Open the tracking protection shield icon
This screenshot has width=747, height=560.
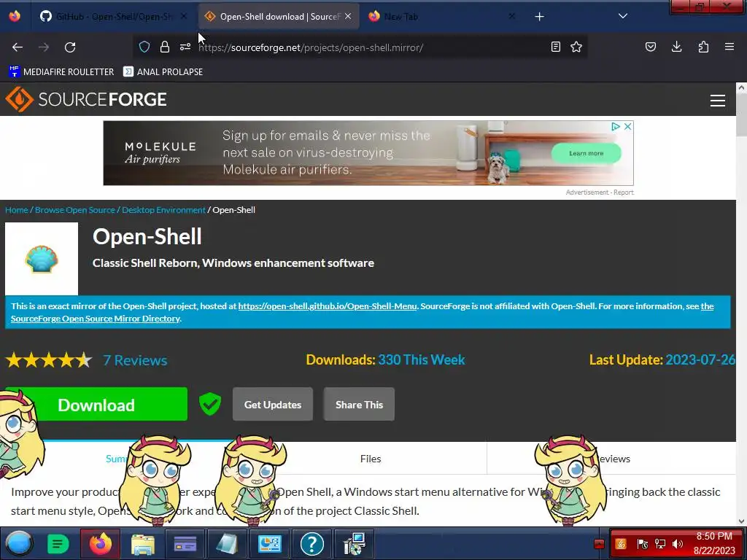coord(144,47)
